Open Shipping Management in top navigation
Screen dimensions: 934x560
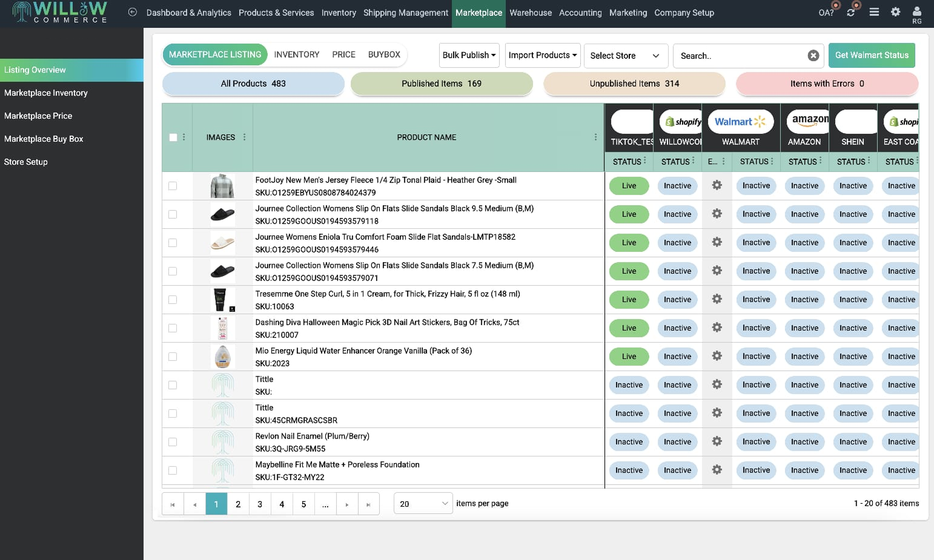[x=405, y=13]
